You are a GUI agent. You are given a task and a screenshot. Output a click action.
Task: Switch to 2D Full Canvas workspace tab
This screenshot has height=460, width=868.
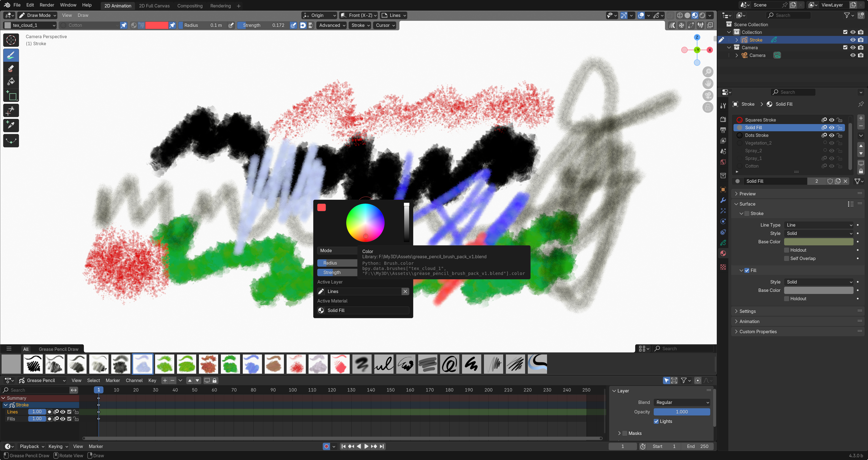pos(154,6)
